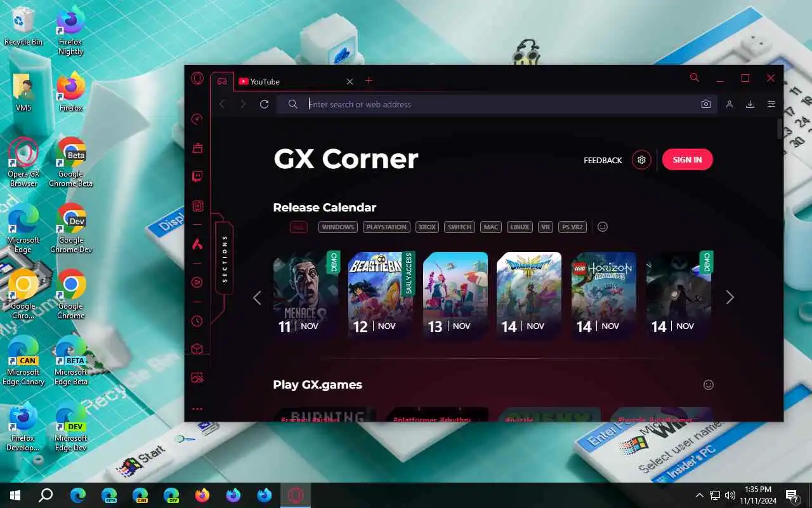The width and height of the screenshot is (812, 508).
Task: Open the Menace game card 11 Nov
Action: [x=306, y=295]
